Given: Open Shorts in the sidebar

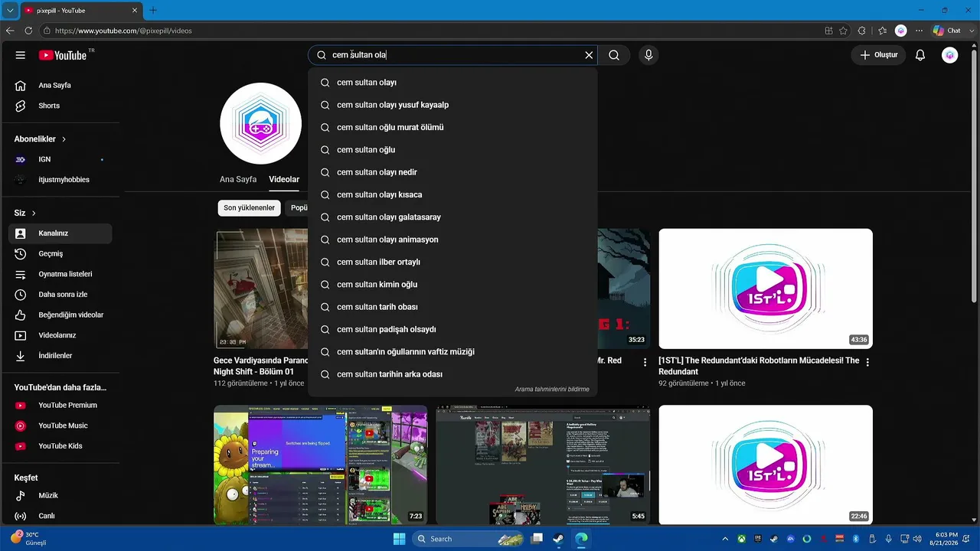Looking at the screenshot, I should pos(60,106).
